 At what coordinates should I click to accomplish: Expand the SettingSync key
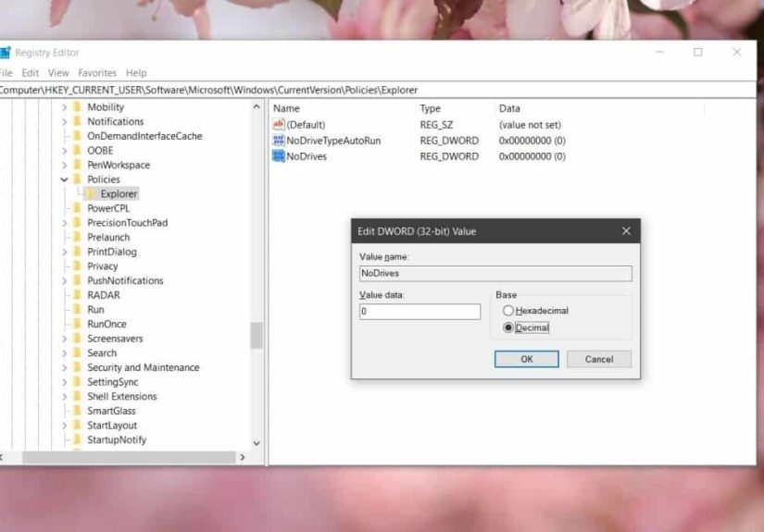click(64, 382)
